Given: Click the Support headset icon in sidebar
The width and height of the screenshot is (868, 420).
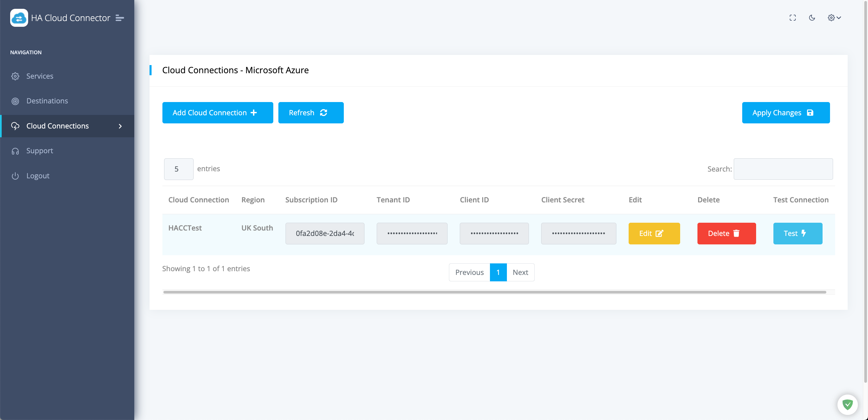Looking at the screenshot, I should [15, 151].
